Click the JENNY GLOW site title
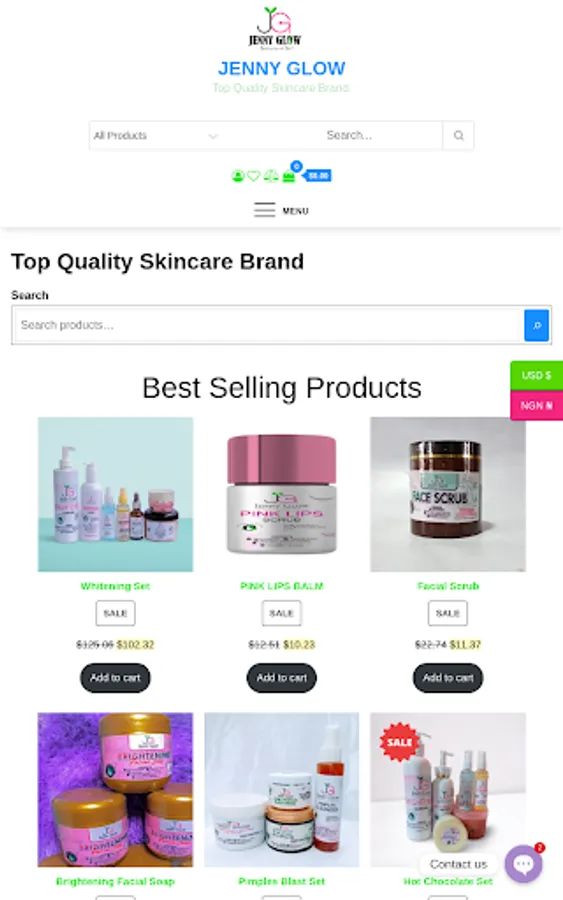The image size is (563, 900). pos(282,68)
